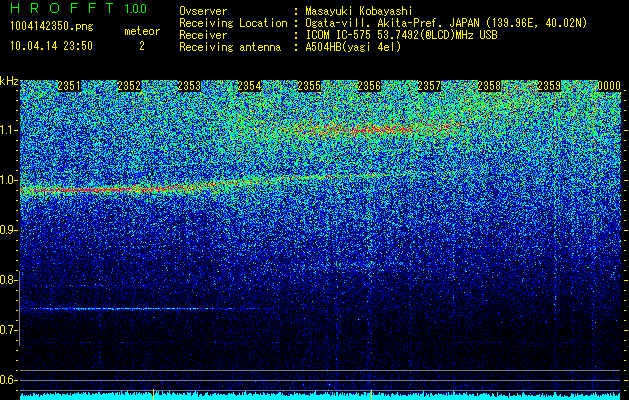Click the 0.8 kHz axis label
The width and height of the screenshot is (629, 400).
click(9, 280)
